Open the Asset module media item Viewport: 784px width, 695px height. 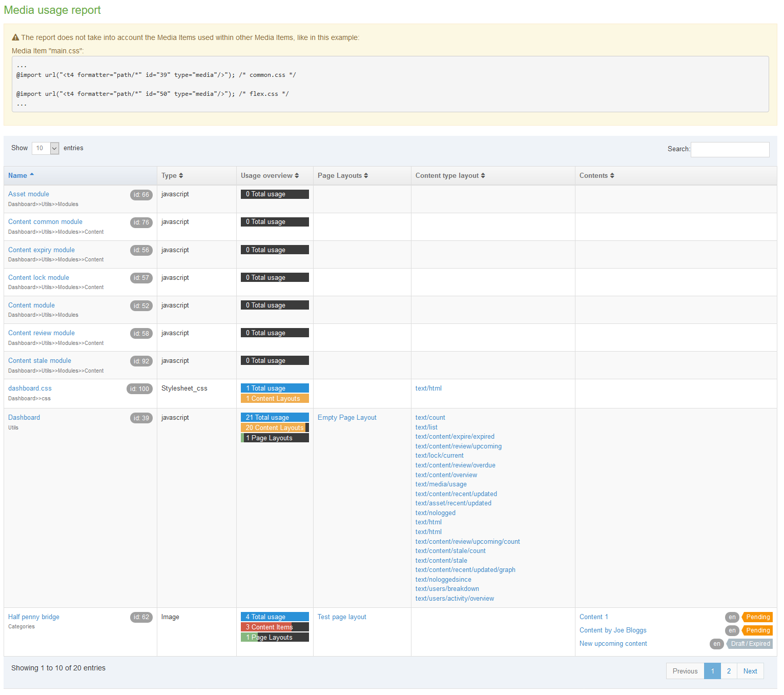coord(29,194)
